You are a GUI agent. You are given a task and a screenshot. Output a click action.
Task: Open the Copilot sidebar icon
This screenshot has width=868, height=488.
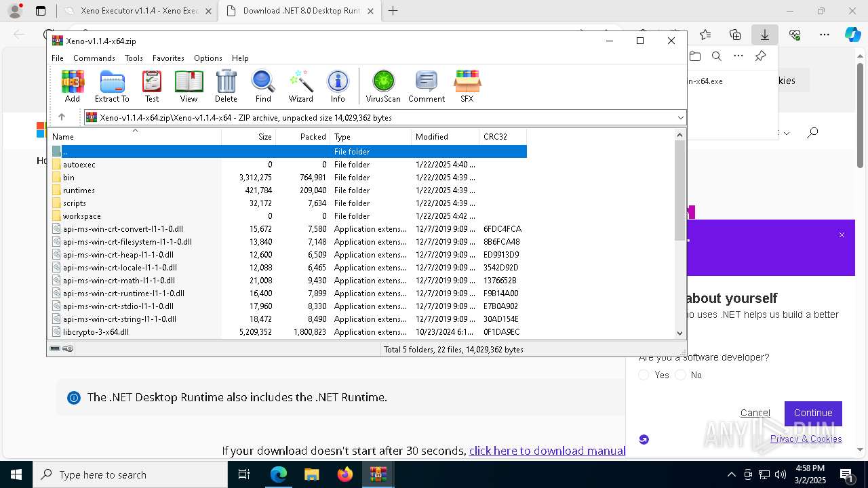[x=852, y=35]
